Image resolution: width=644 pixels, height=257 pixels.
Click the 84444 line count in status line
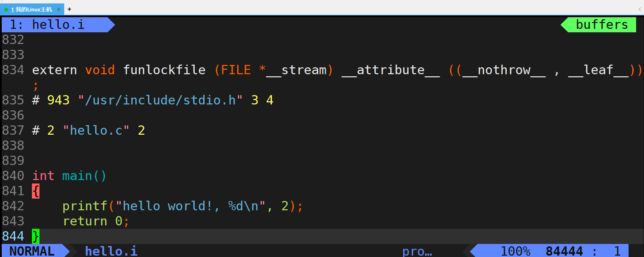click(564, 251)
